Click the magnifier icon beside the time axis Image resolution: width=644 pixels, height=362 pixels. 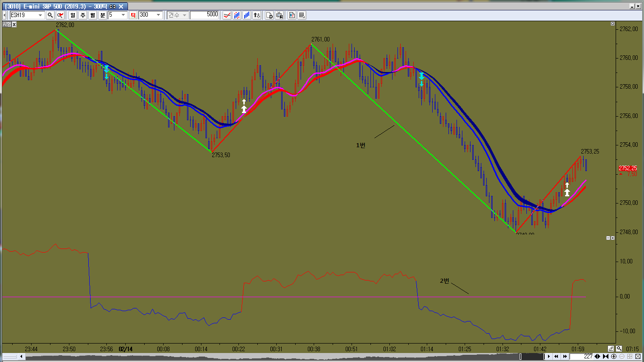(x=619, y=348)
